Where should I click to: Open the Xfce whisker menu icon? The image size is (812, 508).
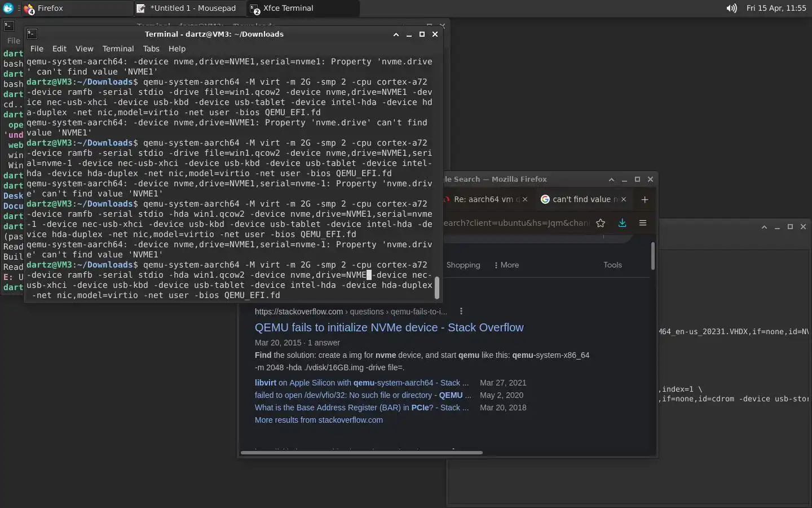[x=8, y=8]
